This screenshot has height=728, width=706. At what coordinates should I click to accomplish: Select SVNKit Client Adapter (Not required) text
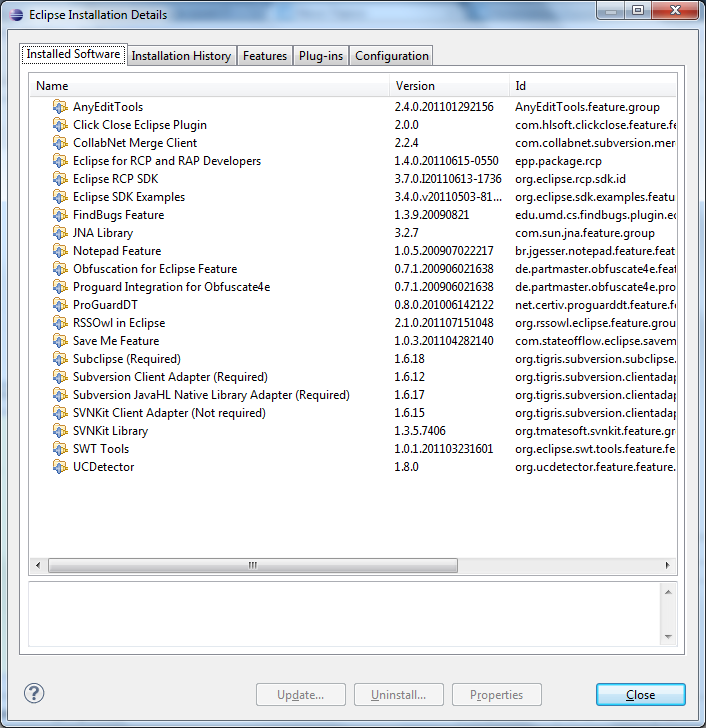tap(169, 413)
